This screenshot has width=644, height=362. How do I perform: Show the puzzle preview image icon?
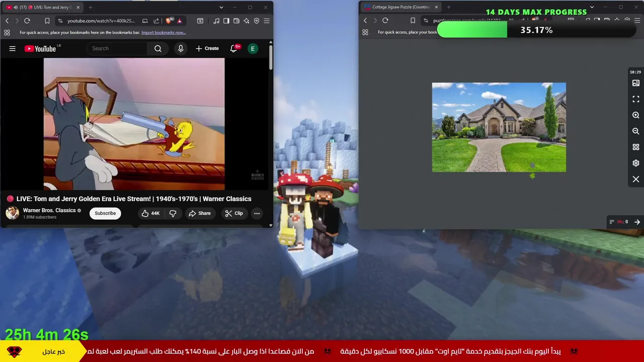click(636, 83)
